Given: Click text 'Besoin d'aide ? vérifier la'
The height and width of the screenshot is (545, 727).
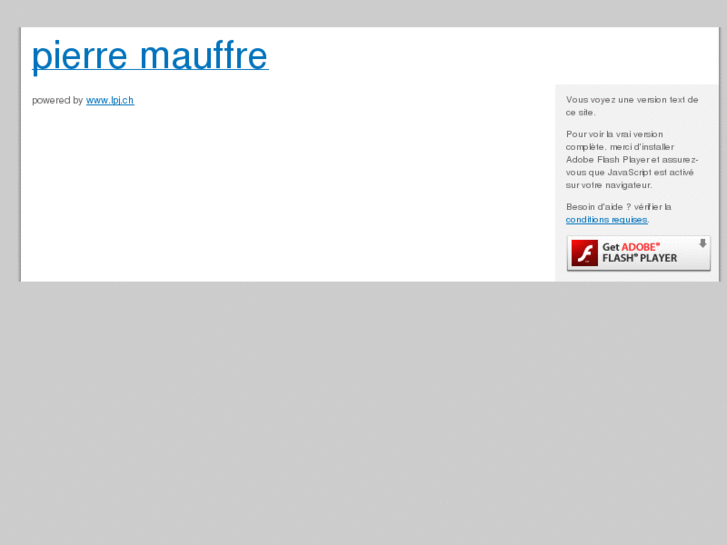Looking at the screenshot, I should (x=619, y=207).
